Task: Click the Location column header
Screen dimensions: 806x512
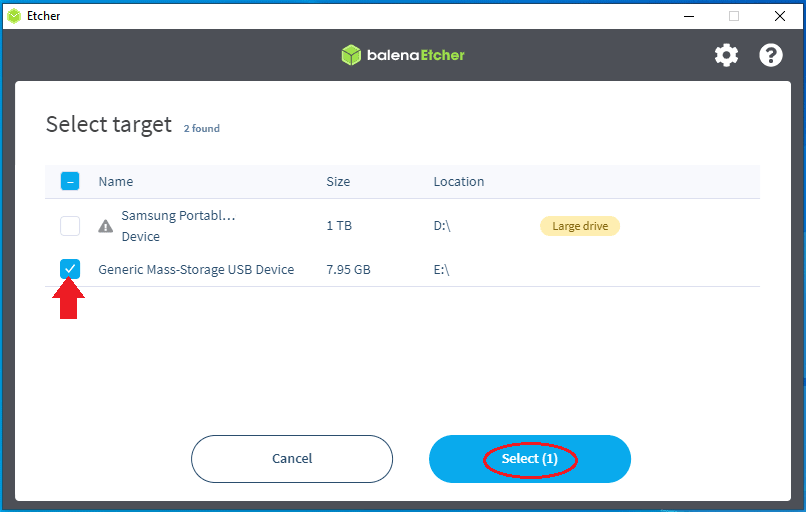Action: click(458, 182)
